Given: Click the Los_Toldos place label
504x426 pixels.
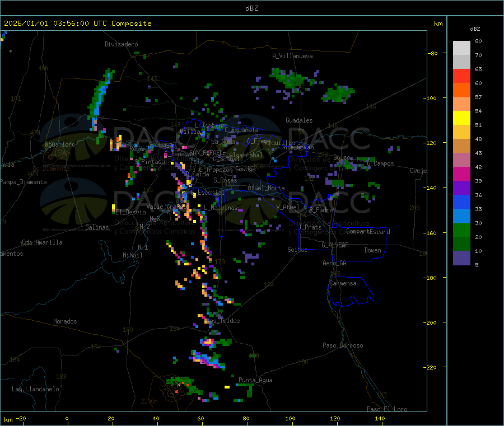Looking at the screenshot, I should [x=223, y=321].
